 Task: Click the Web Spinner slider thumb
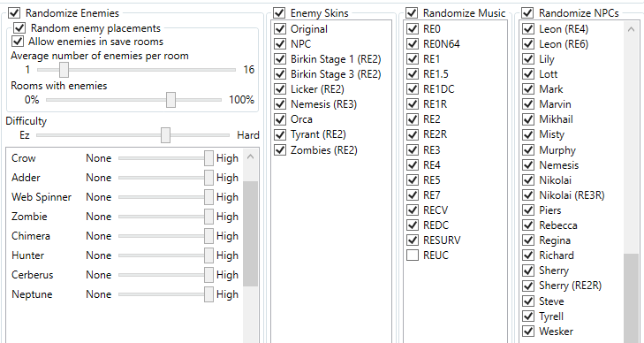coord(208,197)
